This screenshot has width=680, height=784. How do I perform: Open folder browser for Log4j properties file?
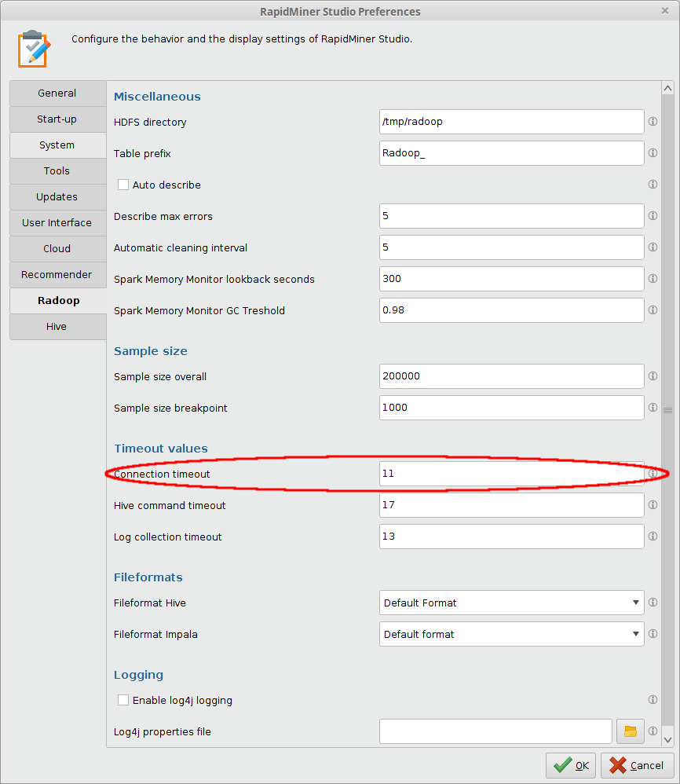(630, 731)
